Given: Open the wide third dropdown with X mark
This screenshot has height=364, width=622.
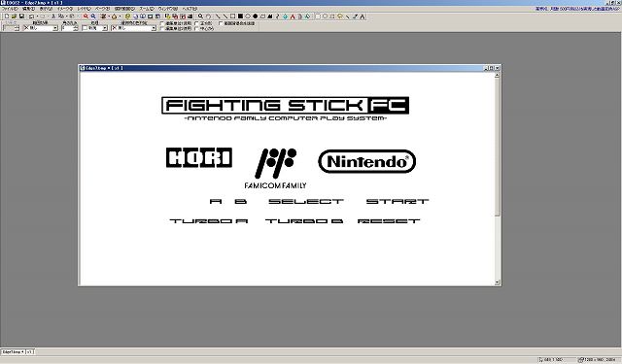Looking at the screenshot, I should click(x=134, y=28).
